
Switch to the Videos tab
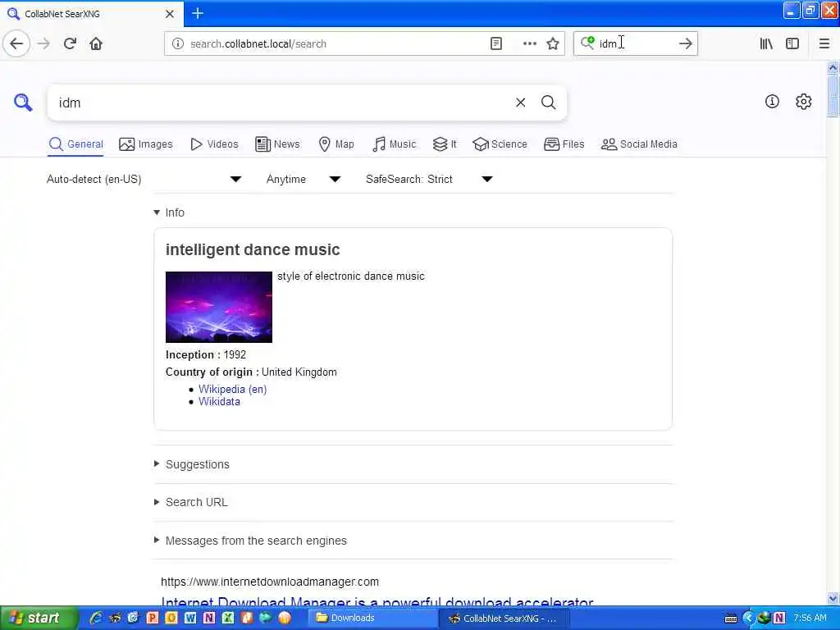click(214, 144)
